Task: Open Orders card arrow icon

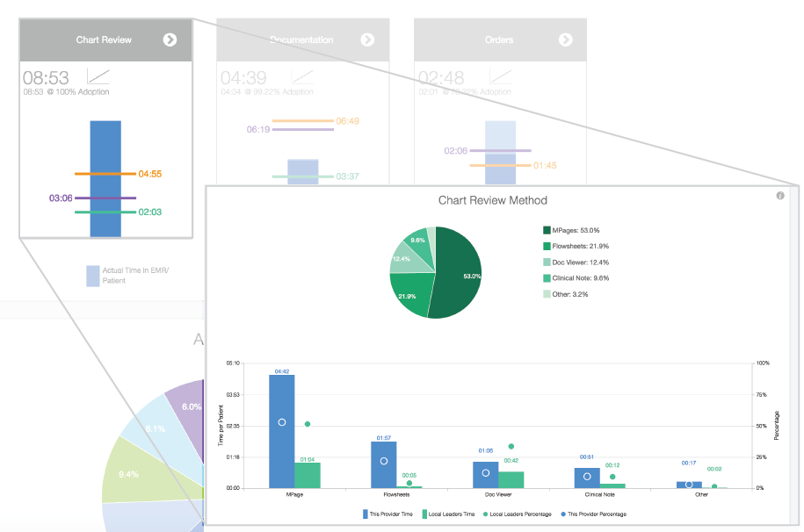Action: (x=565, y=40)
